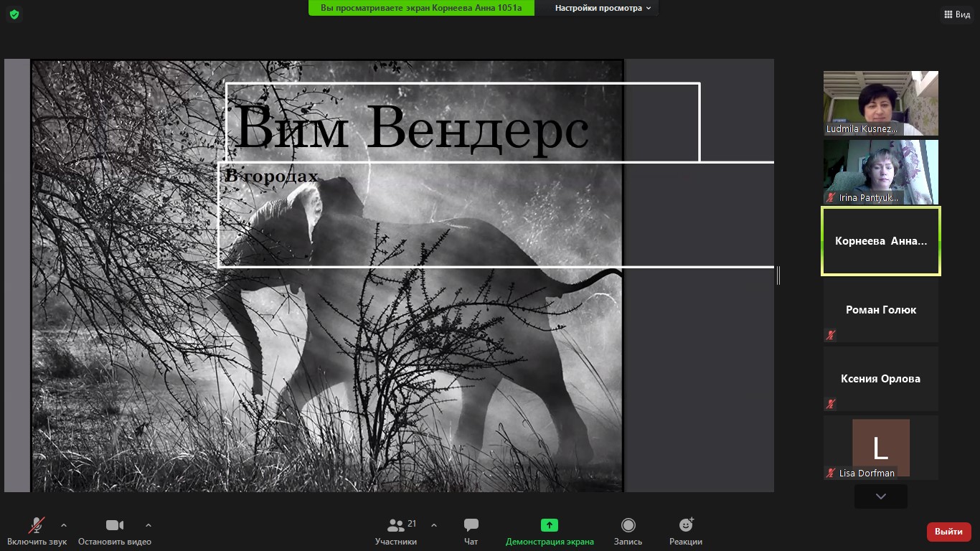Image resolution: width=980 pixels, height=551 pixels.
Task: Select Irina Pantyuk video thumbnail
Action: tap(881, 172)
